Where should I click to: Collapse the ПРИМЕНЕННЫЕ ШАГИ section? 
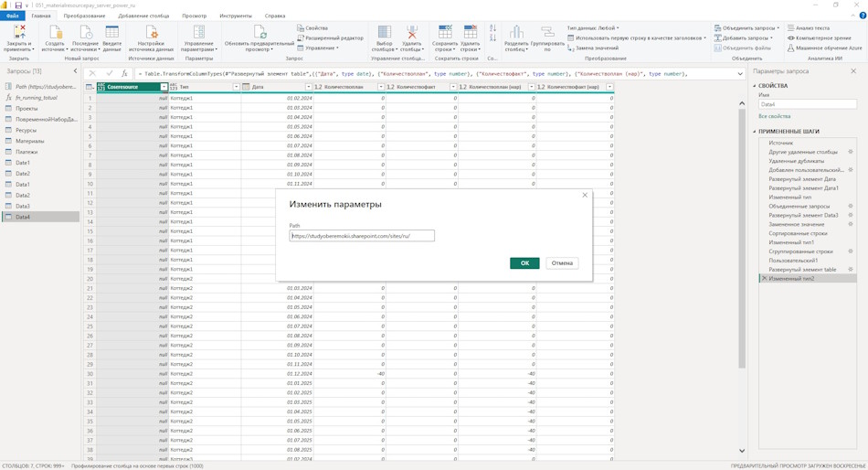pos(754,132)
